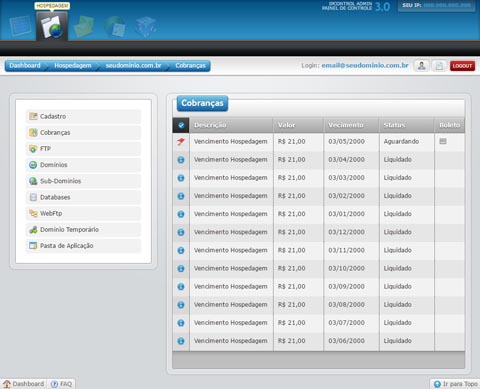
Task: Open Pasta de Aplicação in the sidebar
Action: [83, 246]
